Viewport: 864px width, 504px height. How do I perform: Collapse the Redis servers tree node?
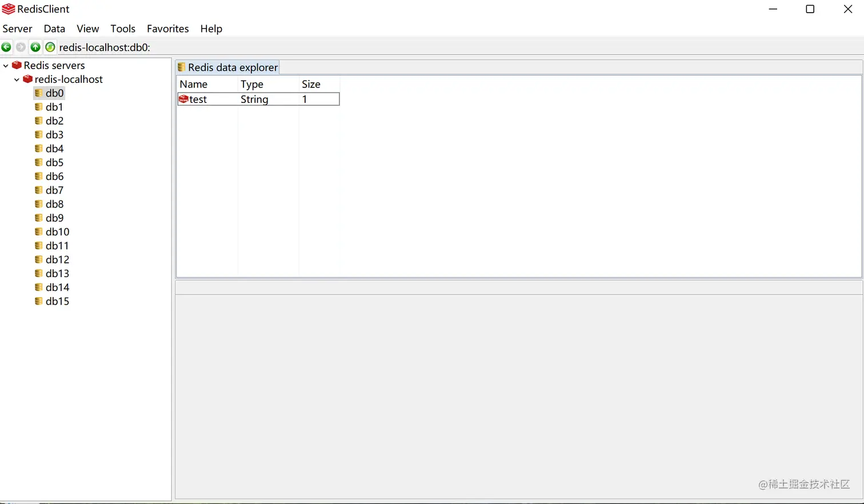point(6,65)
